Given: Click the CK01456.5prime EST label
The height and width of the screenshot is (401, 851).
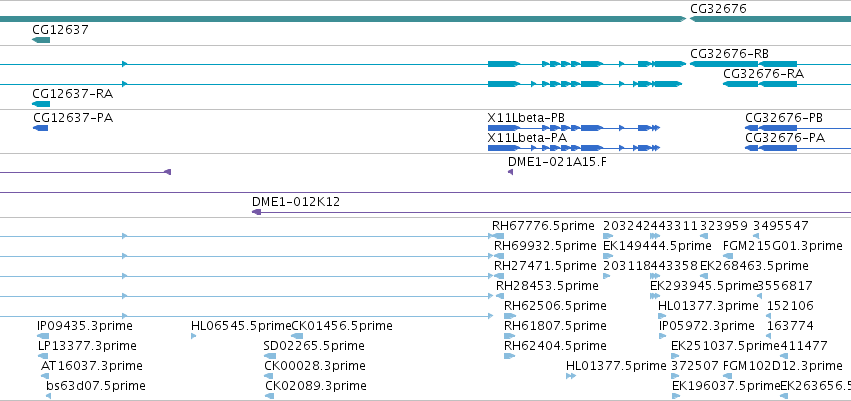Looking at the screenshot, I should (x=342, y=326).
